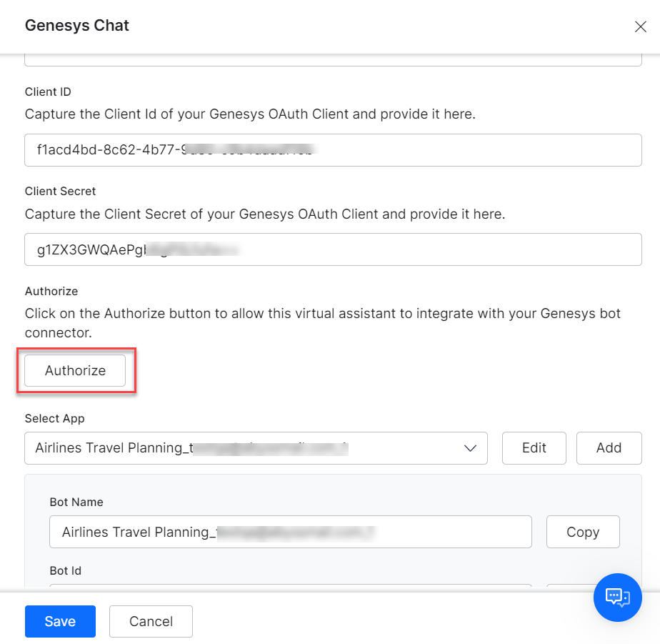Edit the selected app
Viewport: 660px width, 644px height.
pyautogui.click(x=534, y=448)
